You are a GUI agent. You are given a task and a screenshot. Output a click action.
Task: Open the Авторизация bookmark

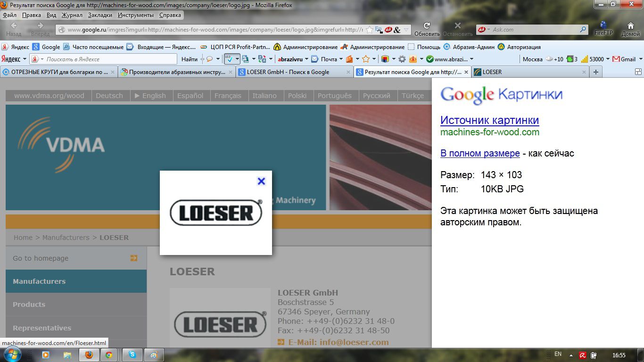tap(519, 47)
